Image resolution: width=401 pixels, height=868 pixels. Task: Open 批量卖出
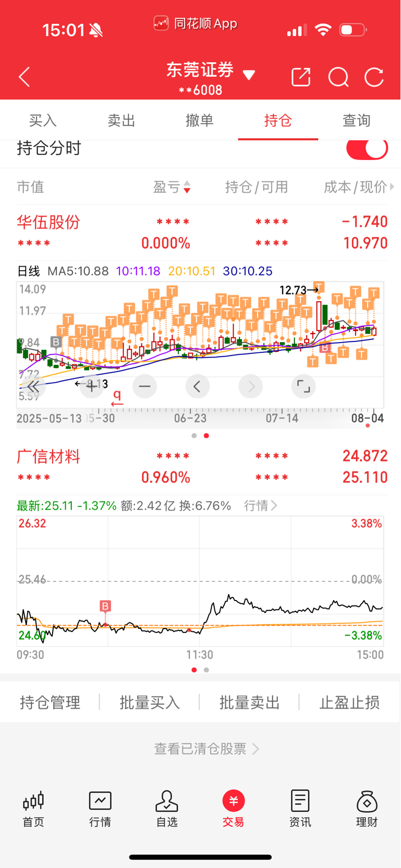[x=249, y=702]
